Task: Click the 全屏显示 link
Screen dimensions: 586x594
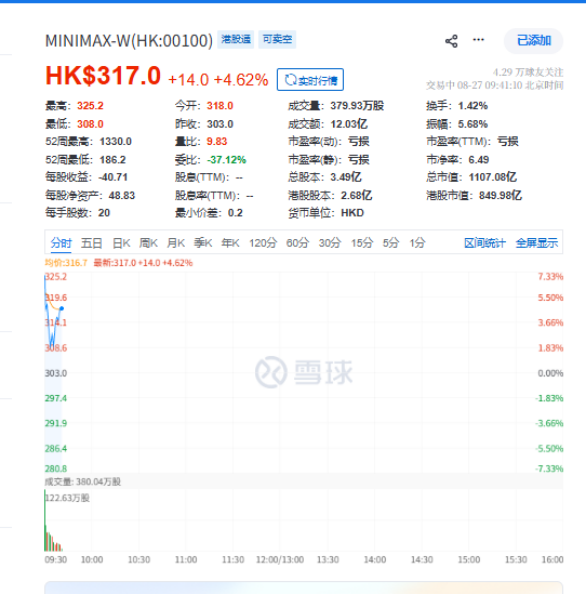Action: [537, 243]
